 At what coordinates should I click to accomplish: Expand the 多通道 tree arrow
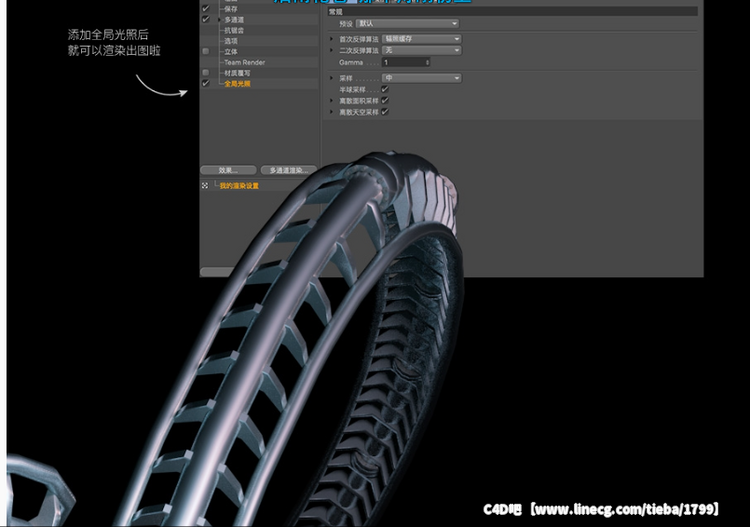(x=220, y=20)
